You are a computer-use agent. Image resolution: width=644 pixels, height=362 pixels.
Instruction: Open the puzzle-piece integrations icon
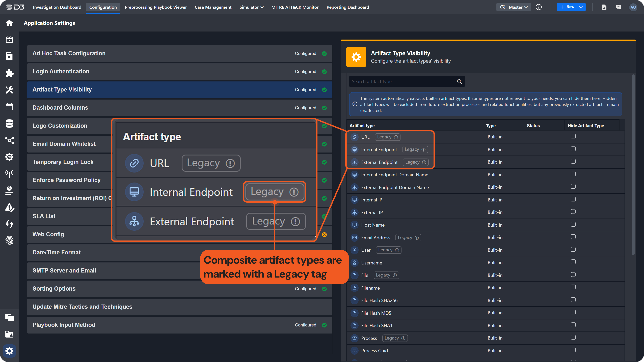[x=9, y=73]
